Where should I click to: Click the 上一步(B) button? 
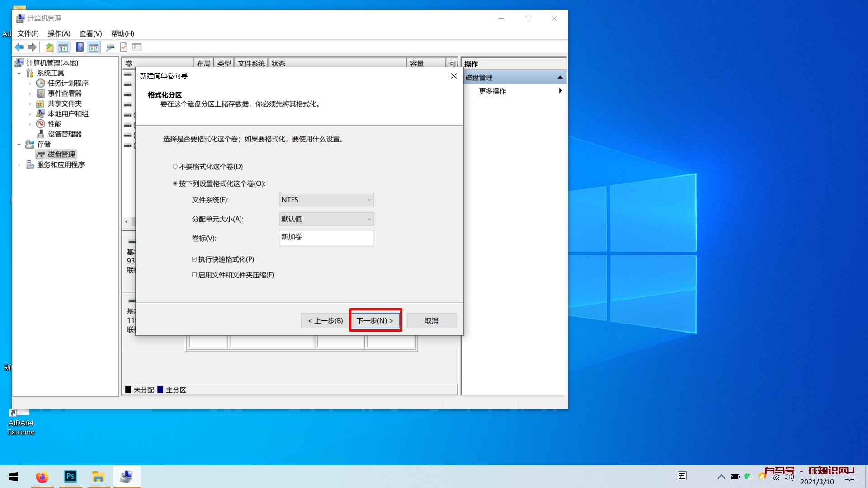coord(325,321)
